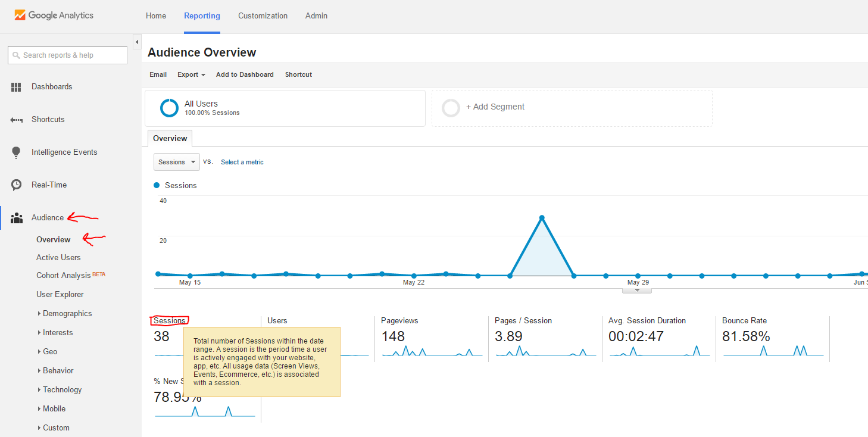The image size is (868, 437).
Task: Switch to the Customization tab
Action: pos(263,16)
